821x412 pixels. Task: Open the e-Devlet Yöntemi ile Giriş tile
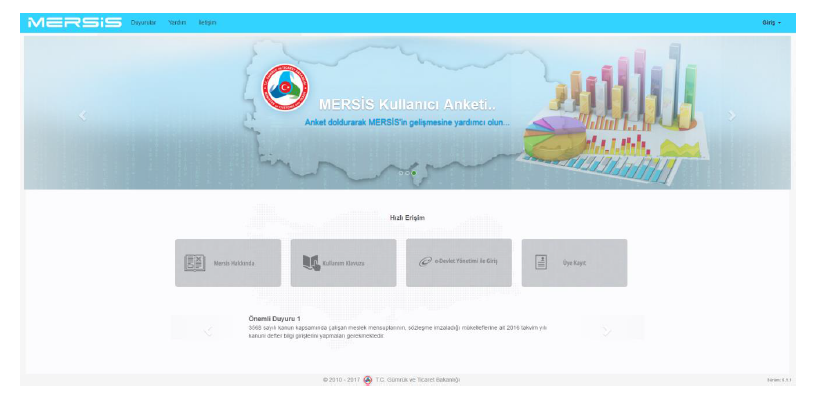[x=459, y=263]
